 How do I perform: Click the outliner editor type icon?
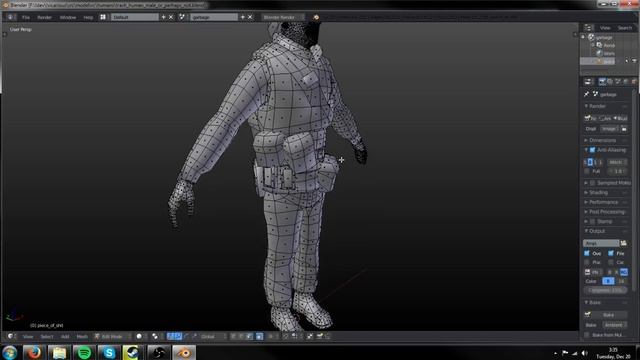(588, 27)
